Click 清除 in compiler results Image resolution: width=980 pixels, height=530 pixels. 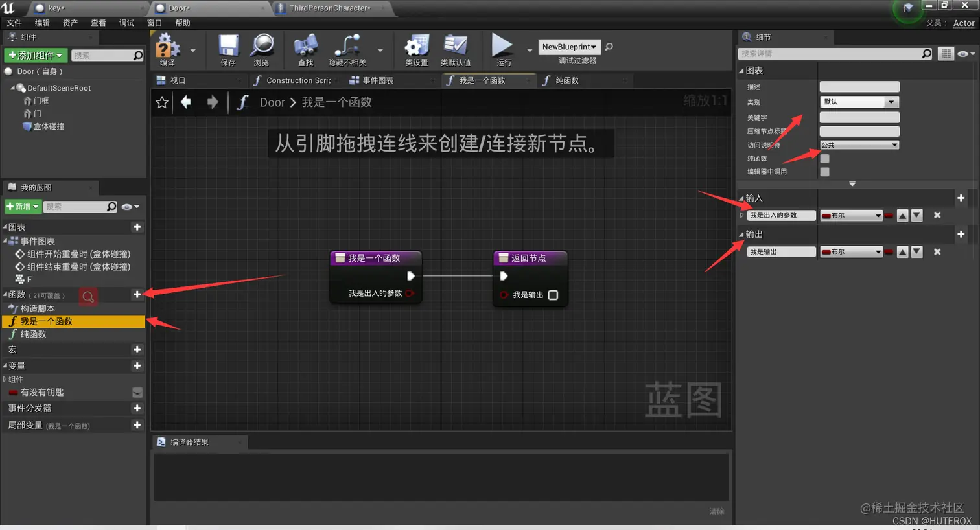tap(716, 511)
